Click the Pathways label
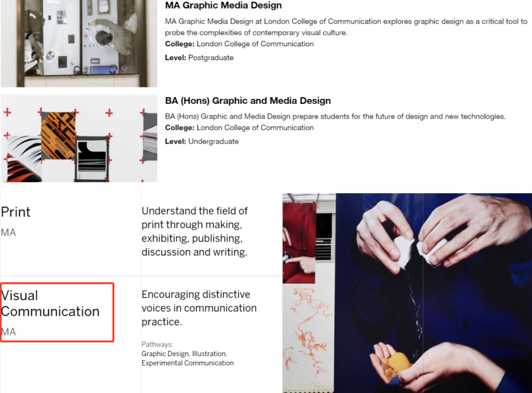The width and height of the screenshot is (532, 393). pyautogui.click(x=157, y=344)
